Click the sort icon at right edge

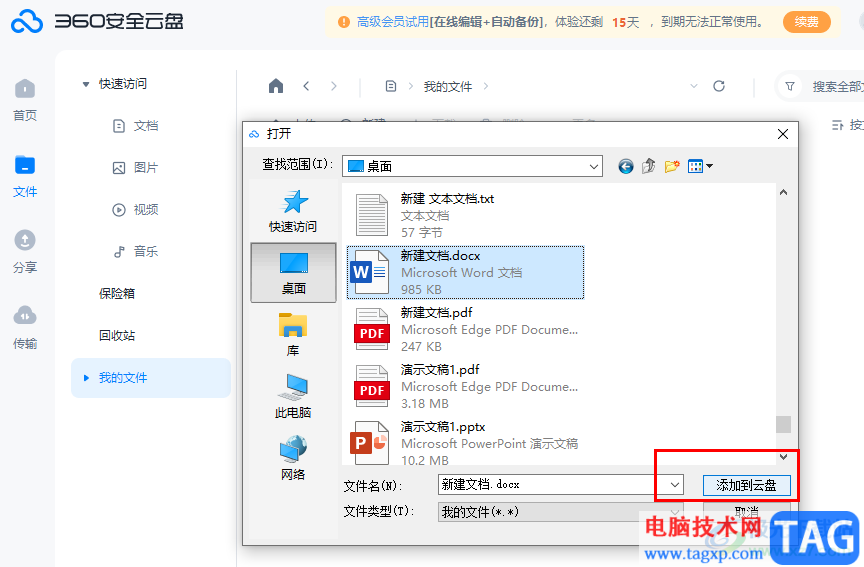pos(837,125)
